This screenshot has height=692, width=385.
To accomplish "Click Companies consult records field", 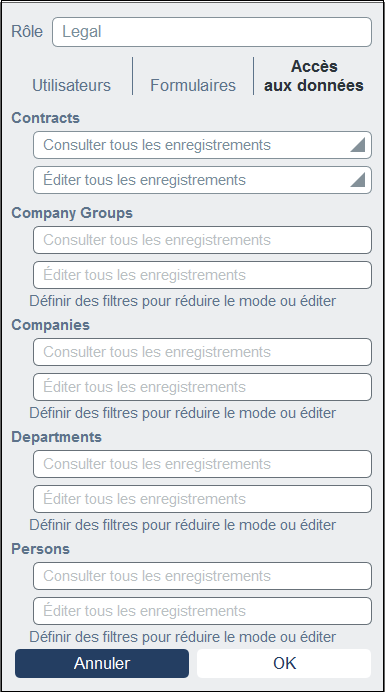I will pyautogui.click(x=202, y=352).
